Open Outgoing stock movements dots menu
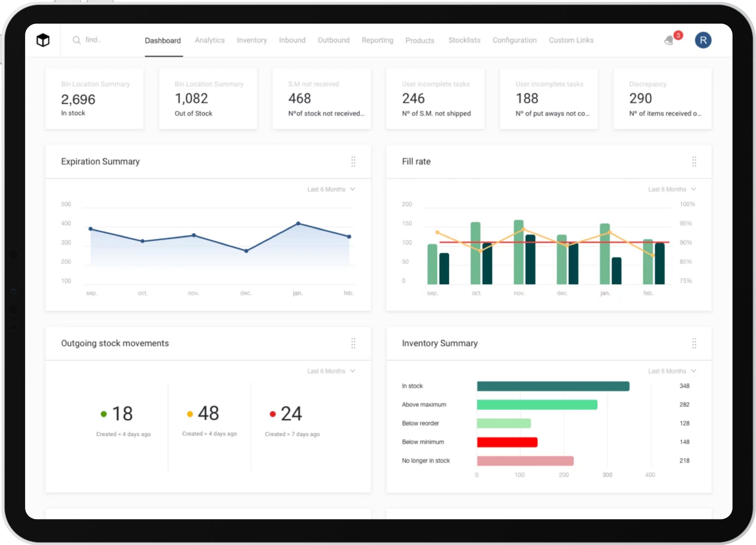 click(x=353, y=343)
